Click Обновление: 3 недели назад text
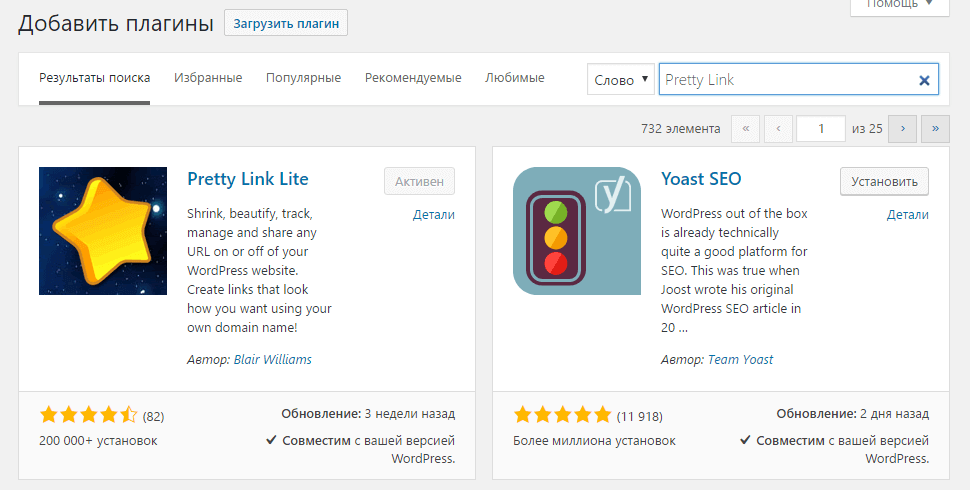Viewport: 970px width, 490px height. (368, 413)
